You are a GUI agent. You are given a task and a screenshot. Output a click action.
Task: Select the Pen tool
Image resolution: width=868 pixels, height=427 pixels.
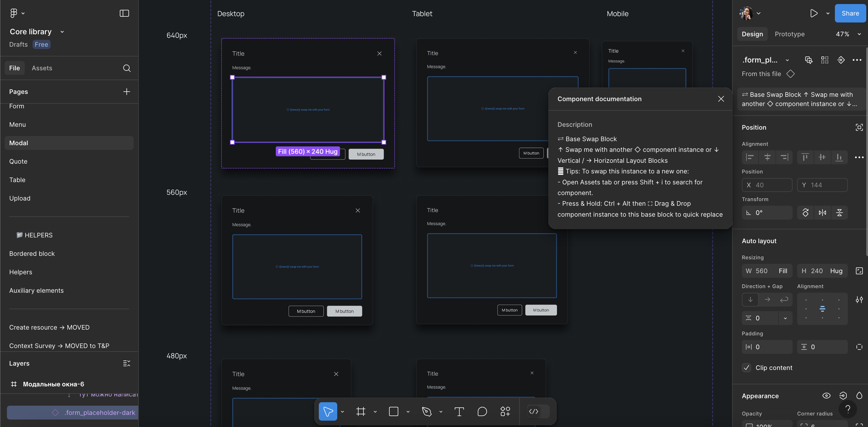pos(427,411)
